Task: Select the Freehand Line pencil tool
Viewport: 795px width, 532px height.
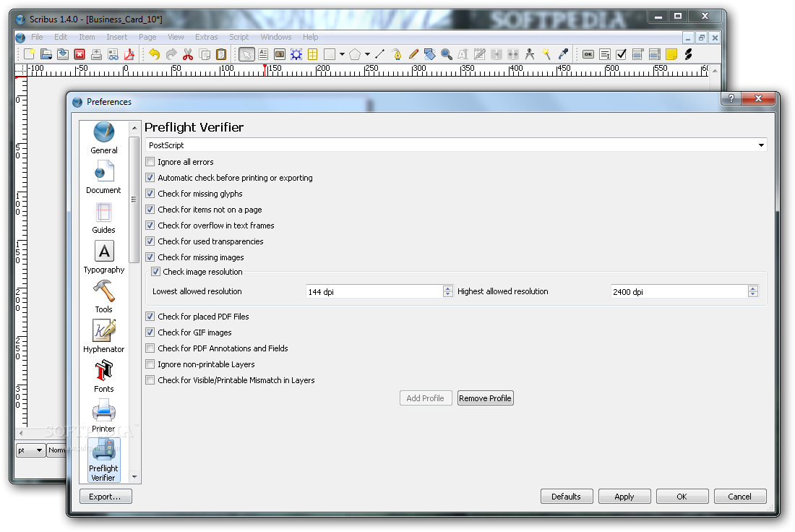Action: pos(413,54)
